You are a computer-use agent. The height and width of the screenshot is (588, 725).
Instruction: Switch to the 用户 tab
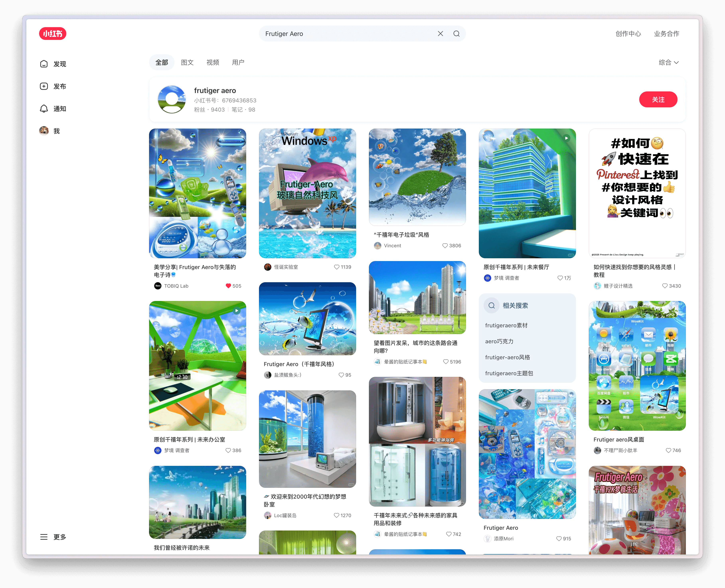238,62
